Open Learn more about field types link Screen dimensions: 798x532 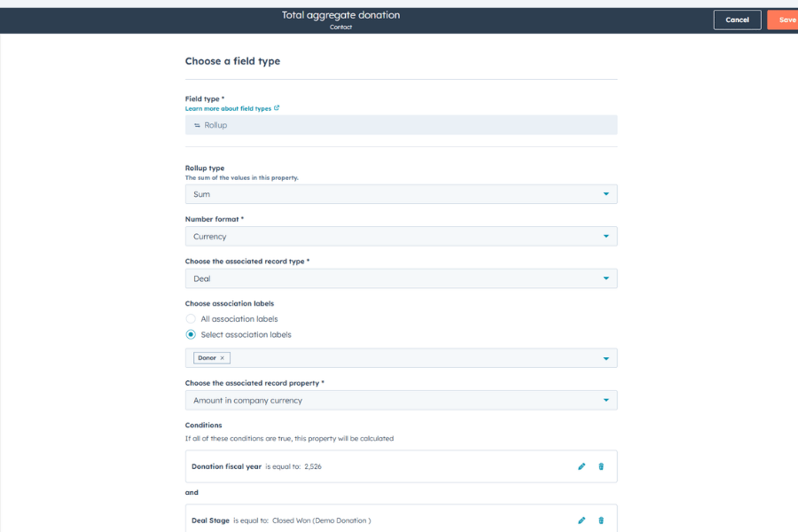[x=228, y=108]
